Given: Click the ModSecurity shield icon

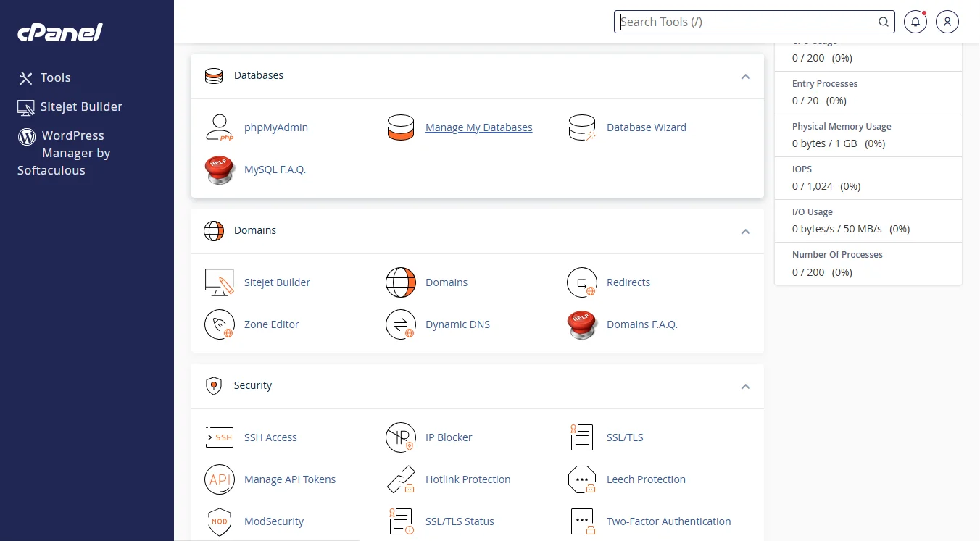Looking at the screenshot, I should (x=219, y=521).
